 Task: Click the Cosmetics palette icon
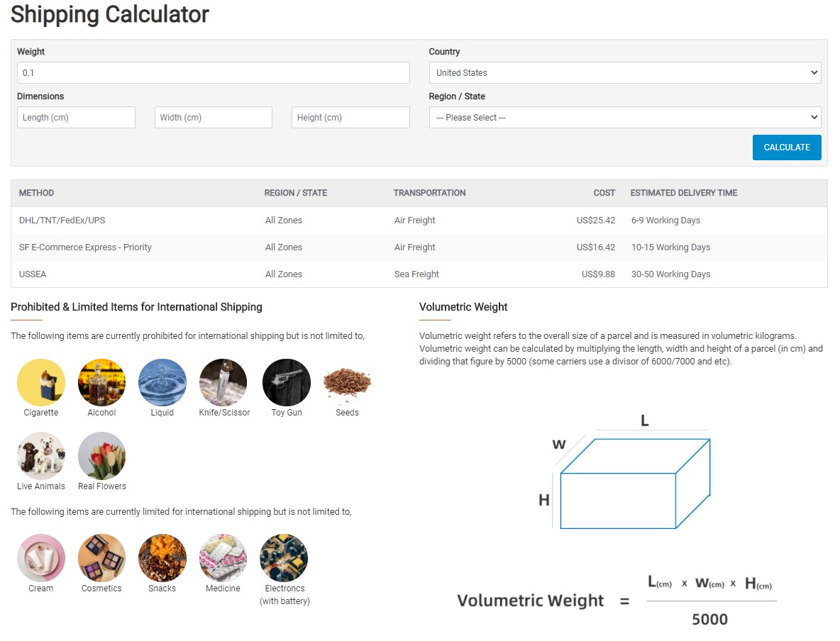point(101,558)
